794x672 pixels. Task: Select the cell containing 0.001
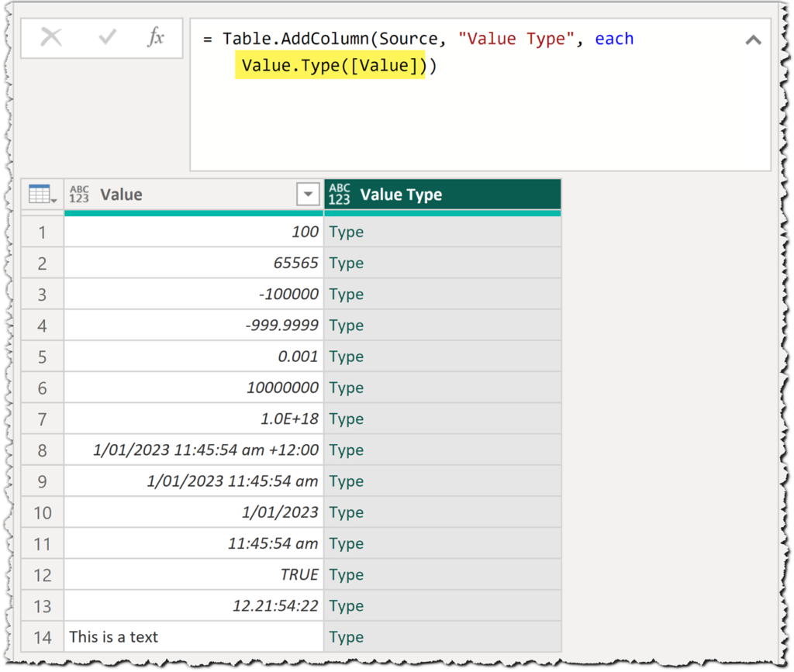point(194,357)
